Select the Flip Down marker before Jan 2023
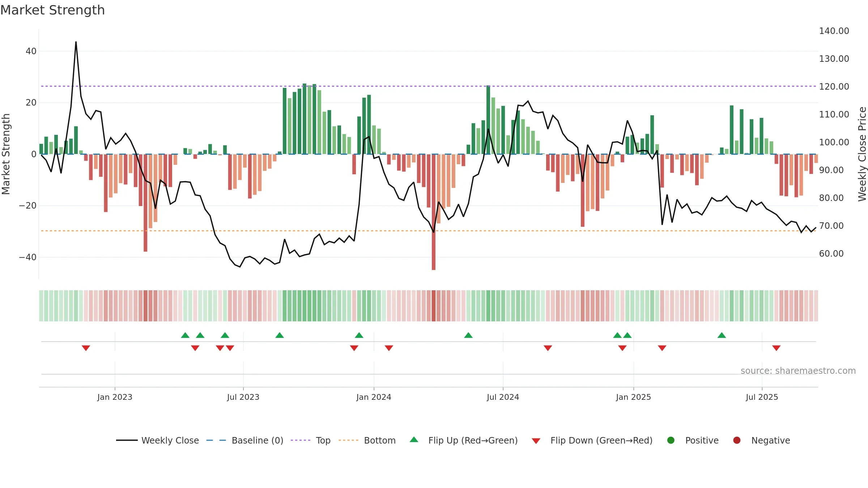This screenshot has width=868, height=488. point(86,348)
